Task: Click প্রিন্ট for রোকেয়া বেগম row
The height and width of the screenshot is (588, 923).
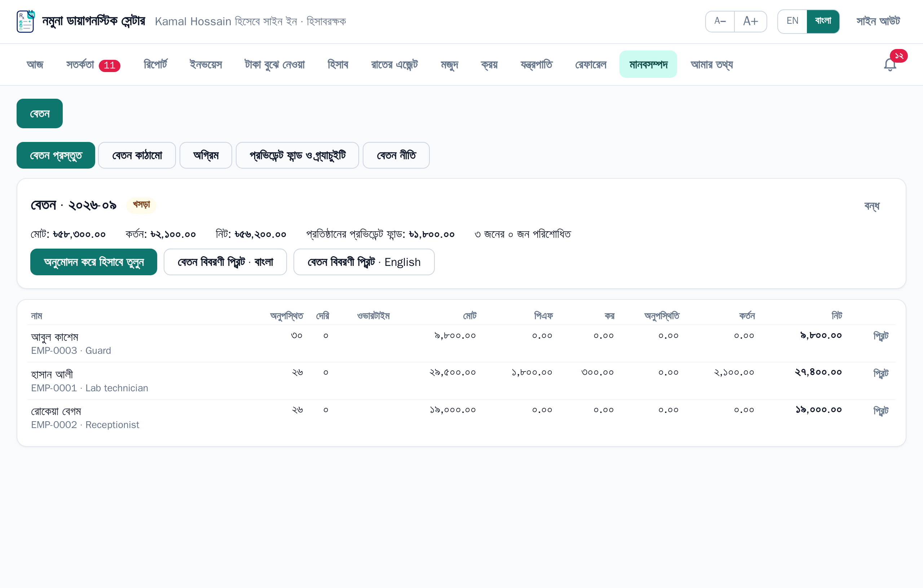Action: pyautogui.click(x=881, y=411)
